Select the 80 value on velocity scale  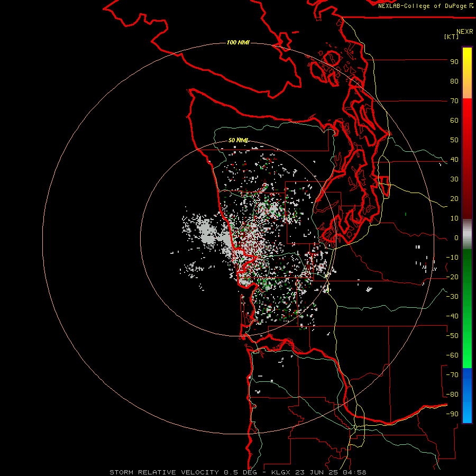[x=454, y=81]
